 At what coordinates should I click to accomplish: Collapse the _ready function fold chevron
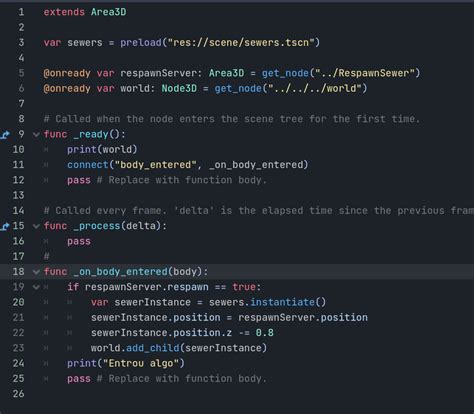click(36, 135)
